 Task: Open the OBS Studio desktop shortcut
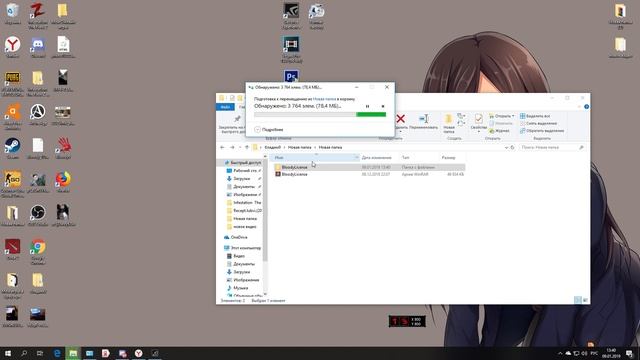pos(38,215)
